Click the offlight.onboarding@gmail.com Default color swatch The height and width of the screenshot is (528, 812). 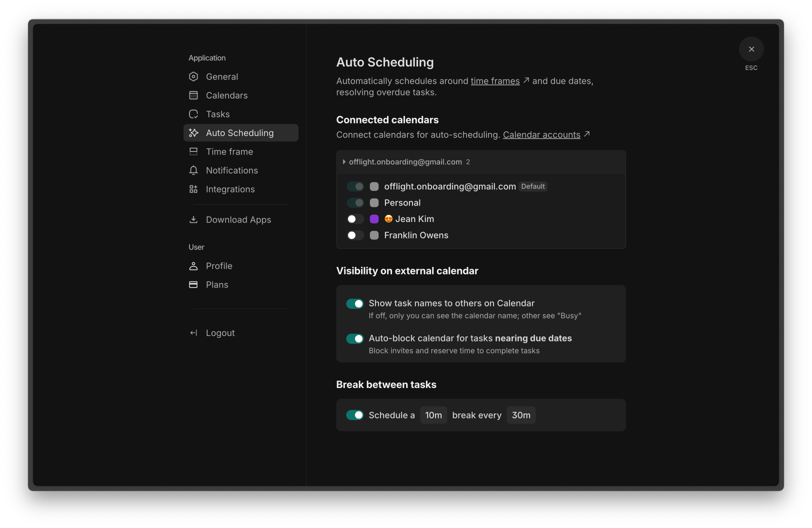click(x=374, y=186)
